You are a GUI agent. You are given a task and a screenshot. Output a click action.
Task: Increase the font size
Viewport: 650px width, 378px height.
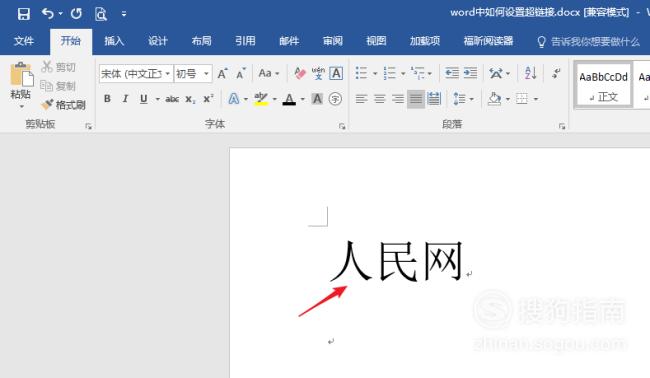click(x=223, y=74)
